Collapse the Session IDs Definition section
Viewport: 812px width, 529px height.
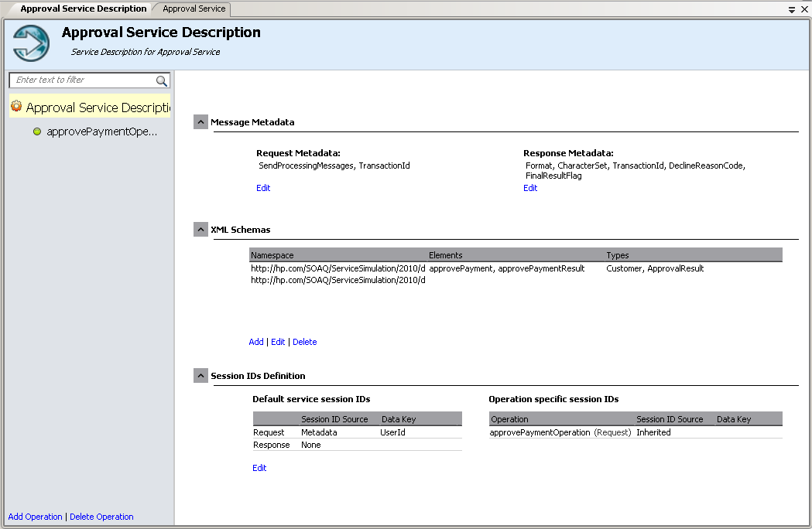point(200,376)
